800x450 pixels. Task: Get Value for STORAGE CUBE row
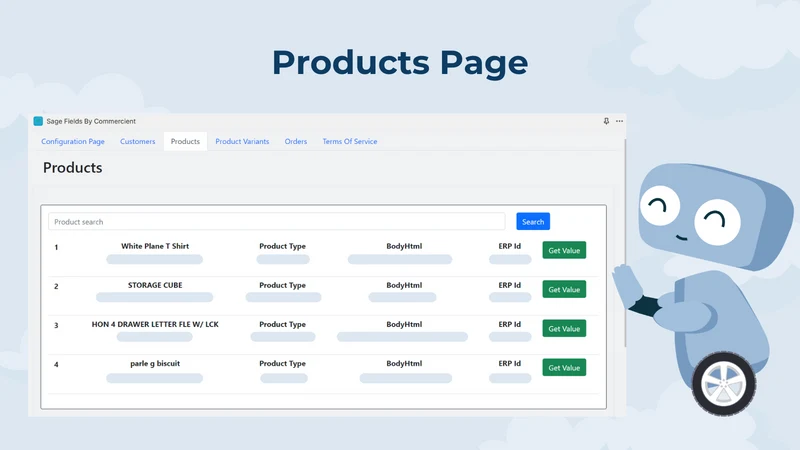tap(564, 289)
